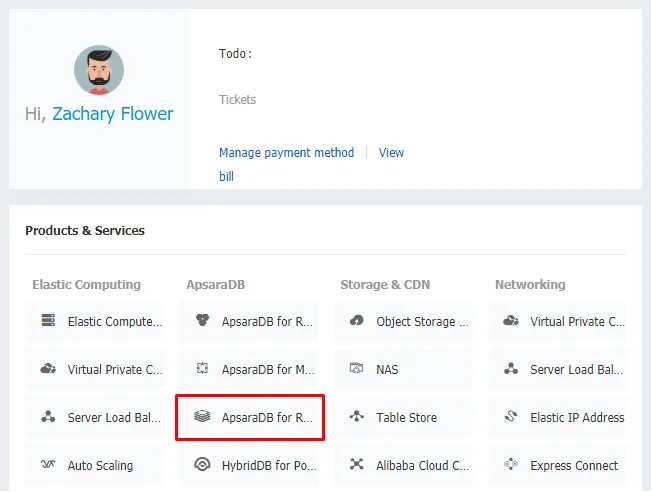The height and width of the screenshot is (492, 652).
Task: Click the Express Connect icon
Action: tap(511, 465)
